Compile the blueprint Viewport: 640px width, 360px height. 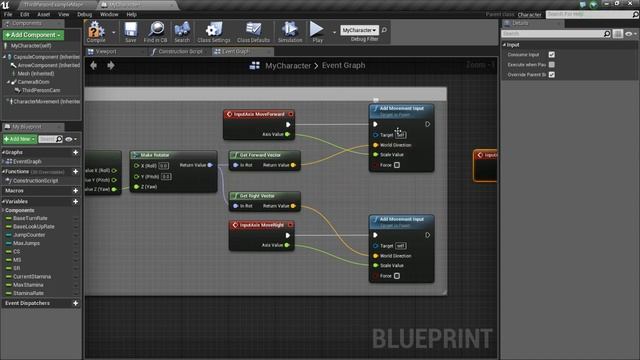tap(96, 32)
